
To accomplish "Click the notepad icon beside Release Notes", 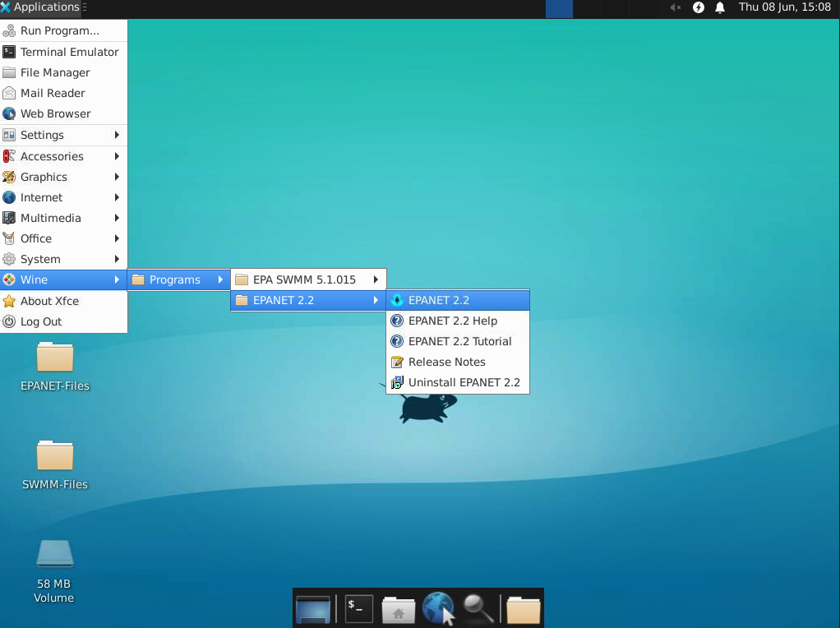I will (x=397, y=362).
